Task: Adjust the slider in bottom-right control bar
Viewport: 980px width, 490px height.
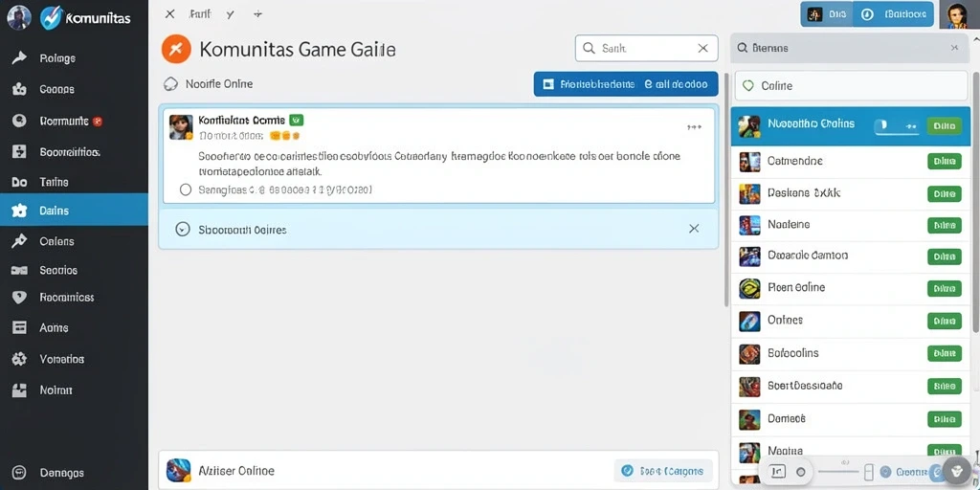Action: click(841, 471)
